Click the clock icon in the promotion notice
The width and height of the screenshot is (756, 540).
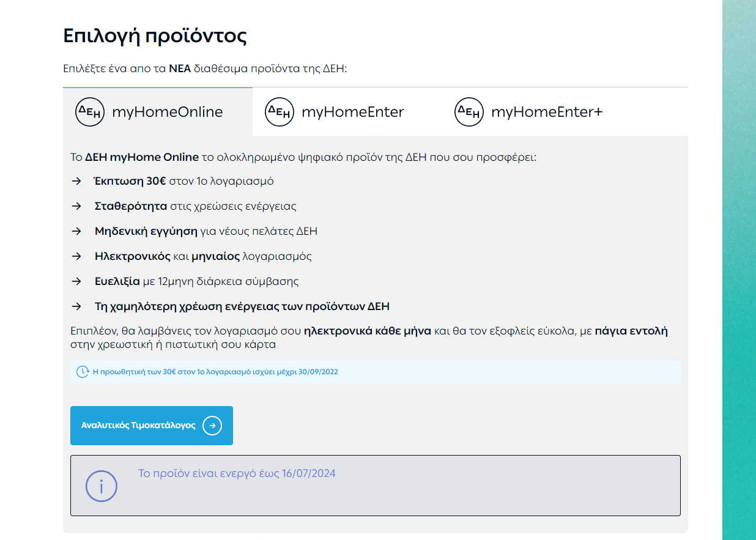[x=83, y=372]
